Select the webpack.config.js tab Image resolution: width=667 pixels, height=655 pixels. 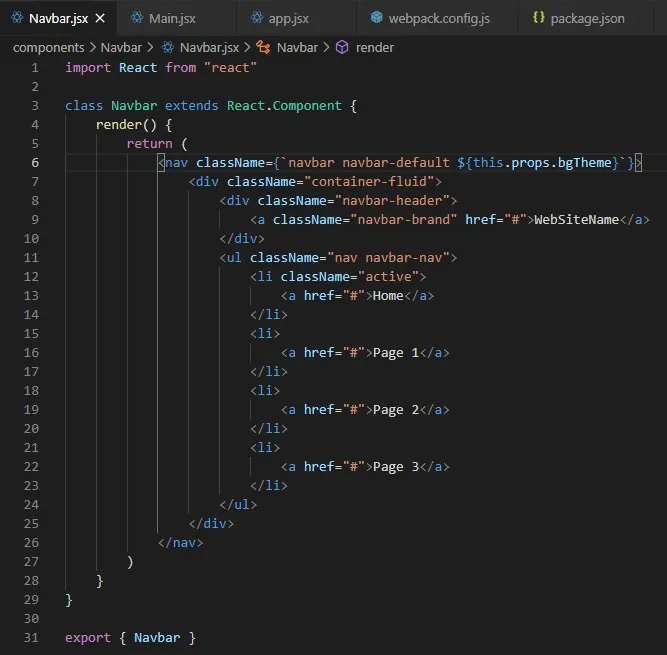(x=441, y=17)
